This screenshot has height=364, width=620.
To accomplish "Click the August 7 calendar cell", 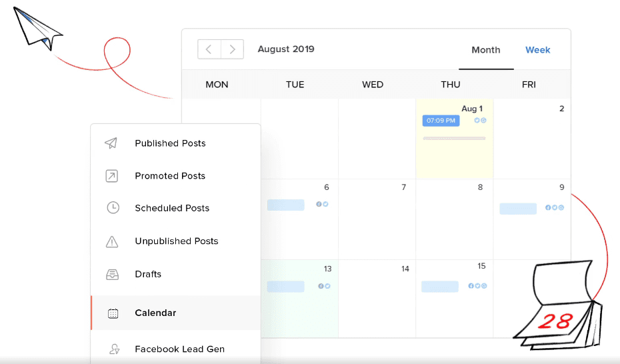I will pos(377,220).
